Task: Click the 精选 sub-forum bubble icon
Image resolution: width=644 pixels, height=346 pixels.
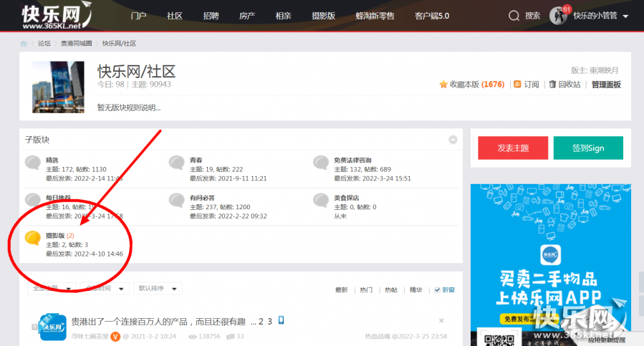Action: pyautogui.click(x=33, y=163)
